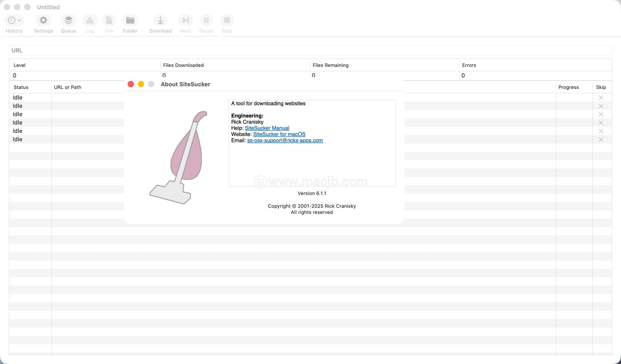This screenshot has width=621, height=364.
Task: Open the SiteSucker Manual link
Action: [267, 128]
